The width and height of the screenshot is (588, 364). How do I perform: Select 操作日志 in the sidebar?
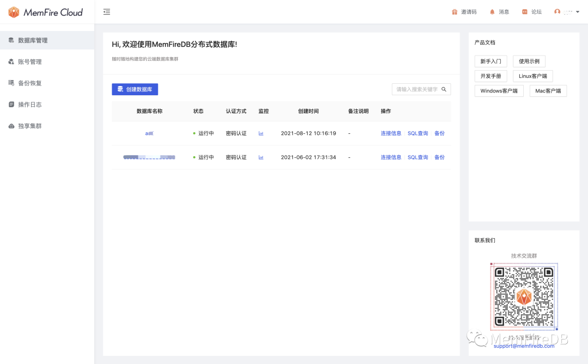pos(47,104)
